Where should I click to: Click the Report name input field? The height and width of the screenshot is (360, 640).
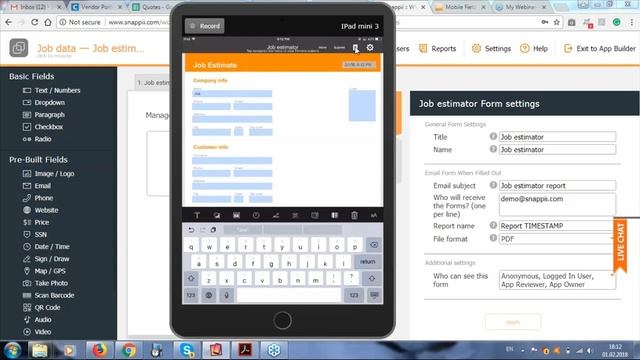(x=557, y=226)
